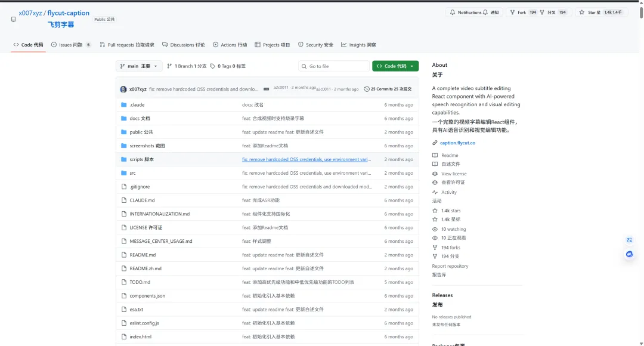Click the repository icon beside x007xyz
The image size is (644, 346).
[13, 19]
